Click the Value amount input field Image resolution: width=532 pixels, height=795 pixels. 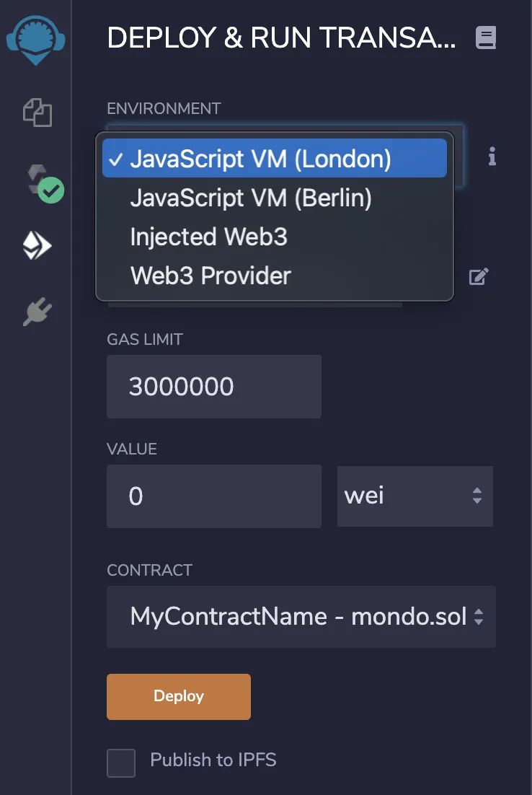(x=214, y=496)
